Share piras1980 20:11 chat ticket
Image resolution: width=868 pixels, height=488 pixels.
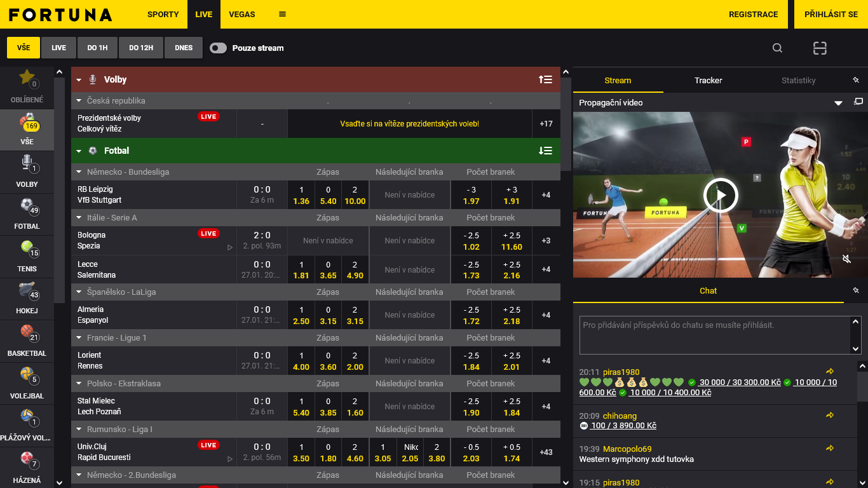pos(829,371)
